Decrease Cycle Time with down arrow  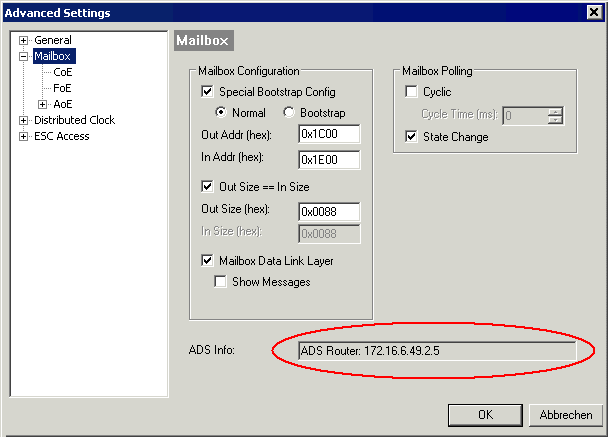pos(555,120)
